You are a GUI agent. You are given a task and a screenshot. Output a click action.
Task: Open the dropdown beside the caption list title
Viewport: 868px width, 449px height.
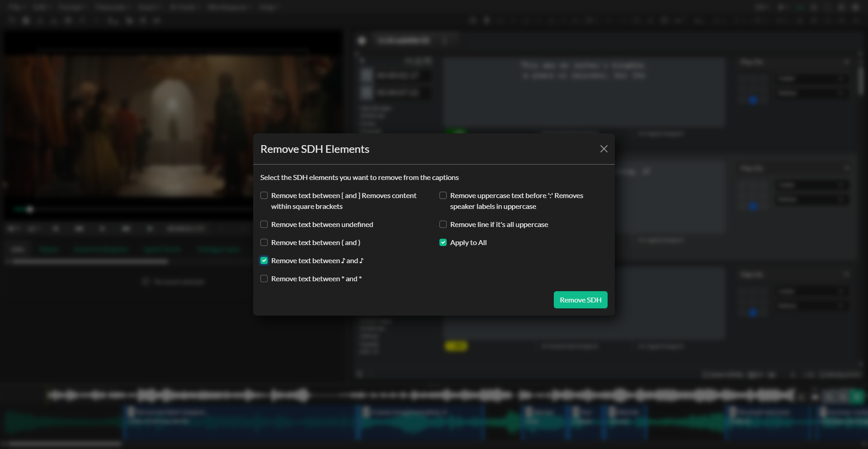pos(445,40)
